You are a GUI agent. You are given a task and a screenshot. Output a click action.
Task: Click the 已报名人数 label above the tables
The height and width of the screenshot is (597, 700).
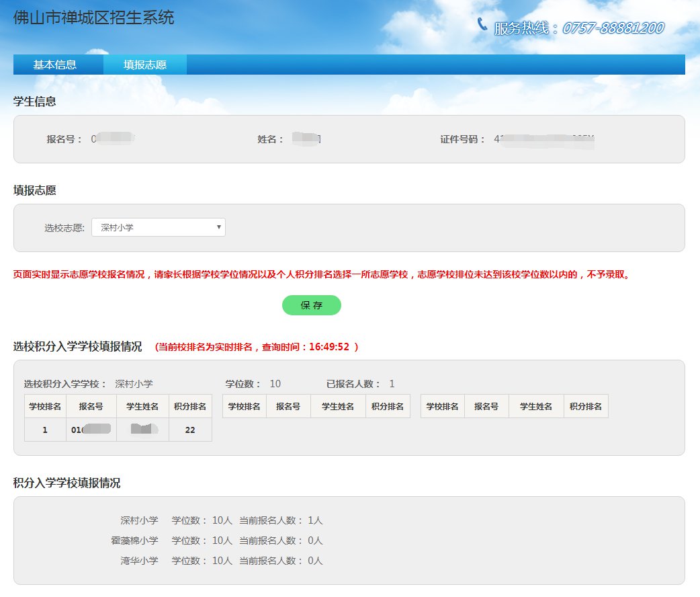point(353,384)
